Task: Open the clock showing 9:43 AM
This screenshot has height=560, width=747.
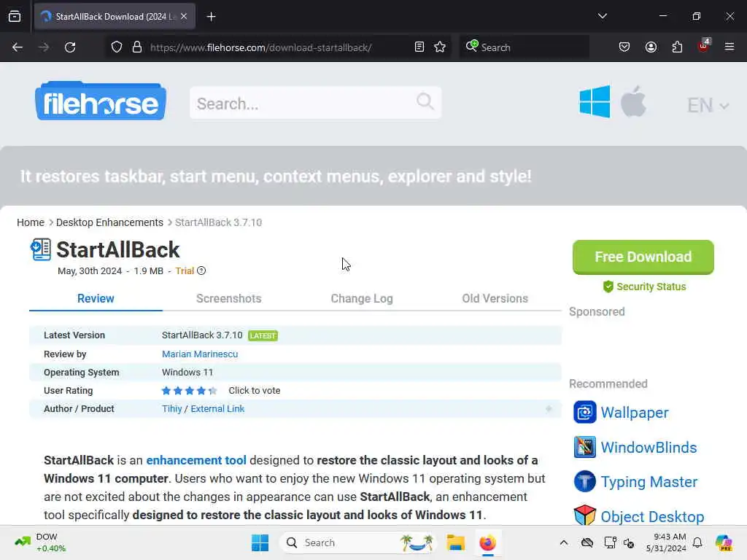Action: [x=665, y=542]
